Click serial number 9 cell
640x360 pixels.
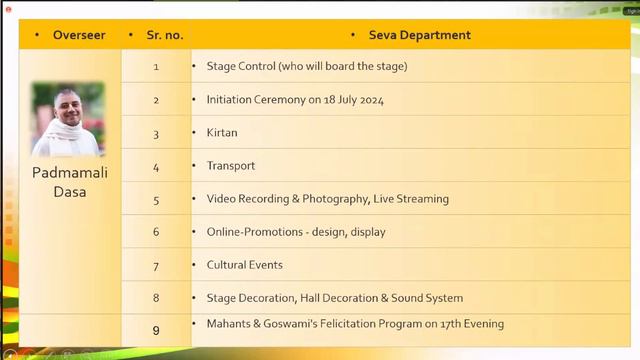point(156,330)
